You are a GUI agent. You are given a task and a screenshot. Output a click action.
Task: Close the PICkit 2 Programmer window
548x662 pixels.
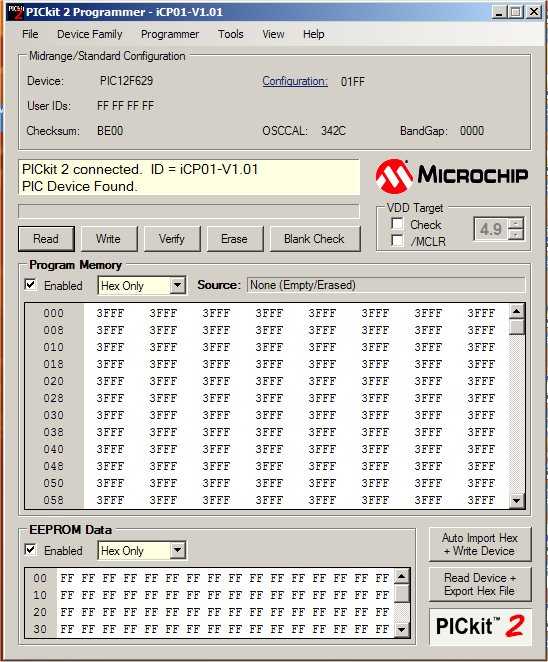pos(534,12)
